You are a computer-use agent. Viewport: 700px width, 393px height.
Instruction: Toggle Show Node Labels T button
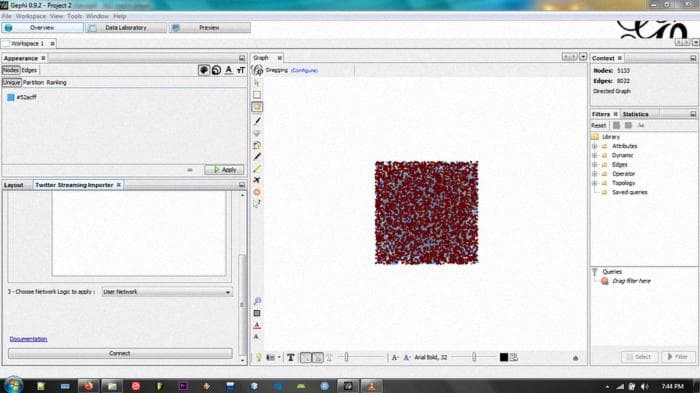[x=291, y=357]
